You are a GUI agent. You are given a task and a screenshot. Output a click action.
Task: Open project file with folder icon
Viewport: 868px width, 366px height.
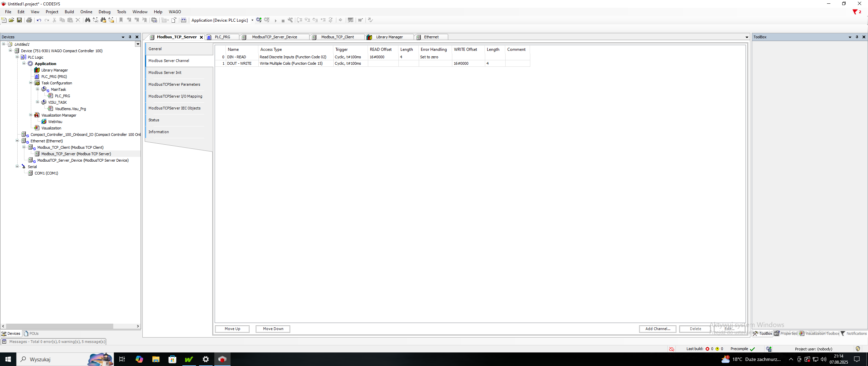pos(12,20)
